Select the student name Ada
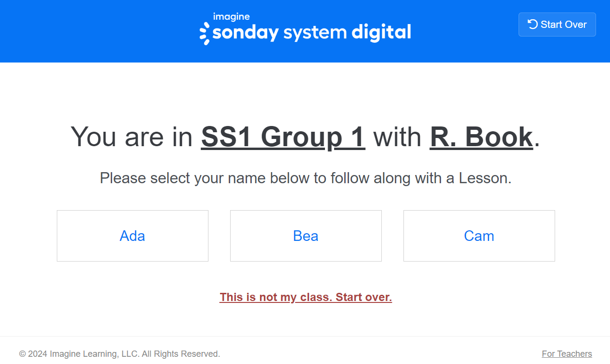Screen dimensions: 610x364 (x=132, y=236)
